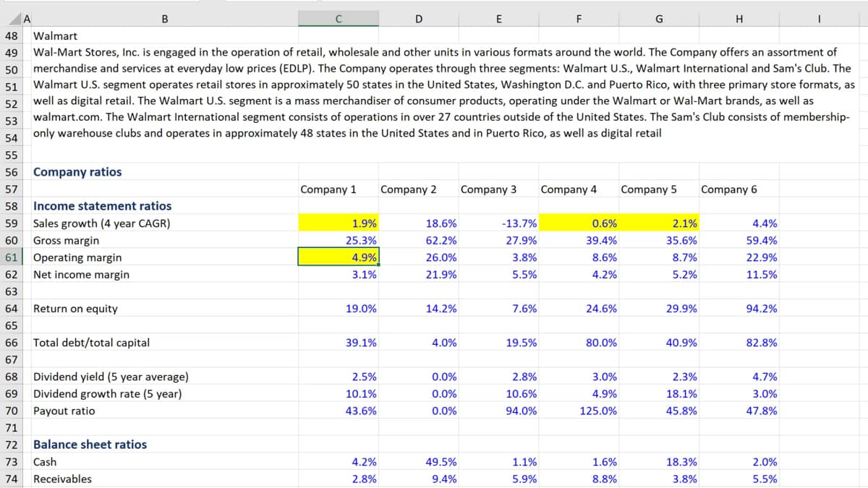This screenshot has height=488, width=868.
Task: Select the Company 6 header cell
Action: point(739,189)
